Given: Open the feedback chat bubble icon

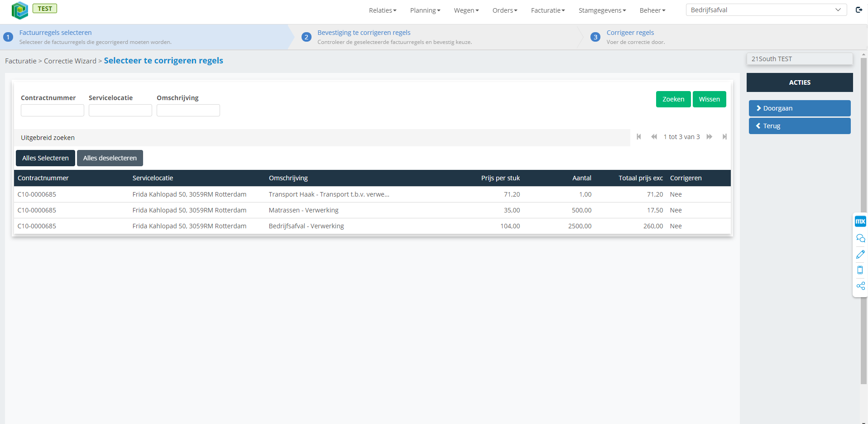Looking at the screenshot, I should (x=860, y=238).
